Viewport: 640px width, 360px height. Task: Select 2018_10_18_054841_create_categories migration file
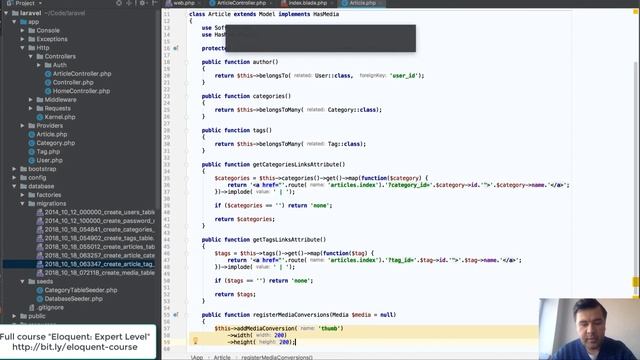pos(99,229)
